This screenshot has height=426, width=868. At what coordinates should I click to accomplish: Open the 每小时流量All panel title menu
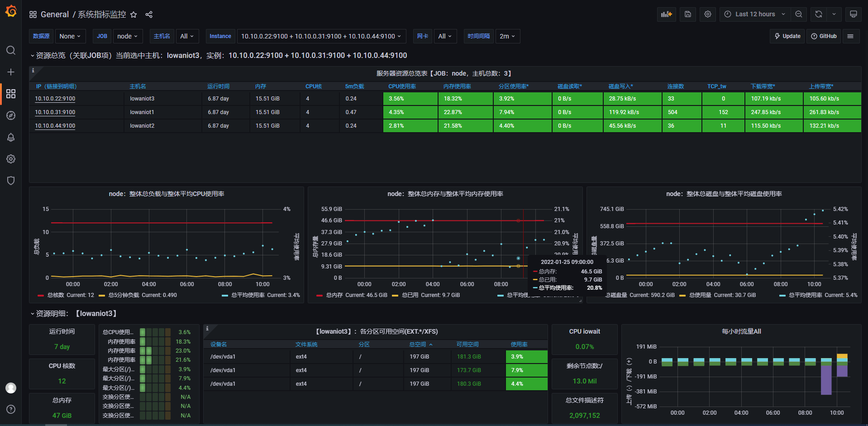pos(741,331)
